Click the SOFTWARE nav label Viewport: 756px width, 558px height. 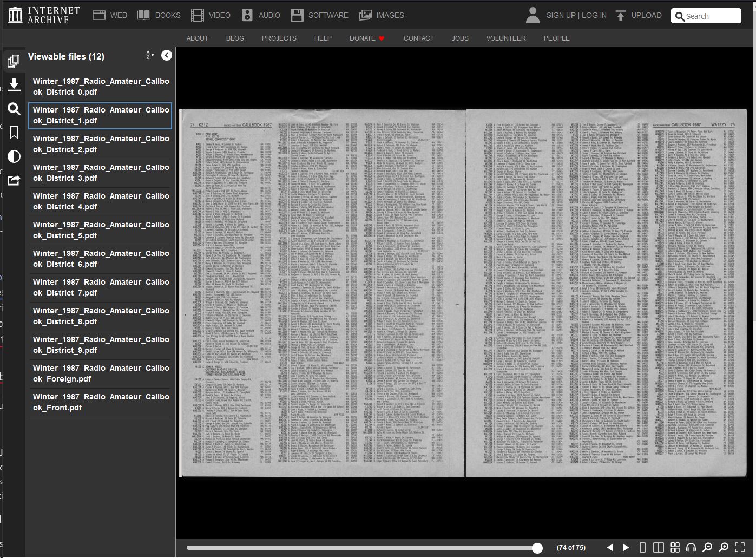[328, 15]
